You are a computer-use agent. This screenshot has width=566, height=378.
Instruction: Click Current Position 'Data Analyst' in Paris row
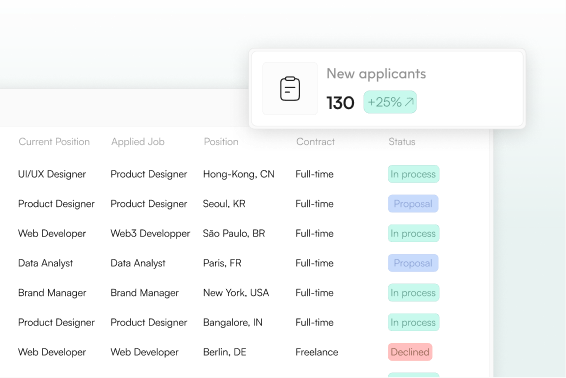[45, 263]
